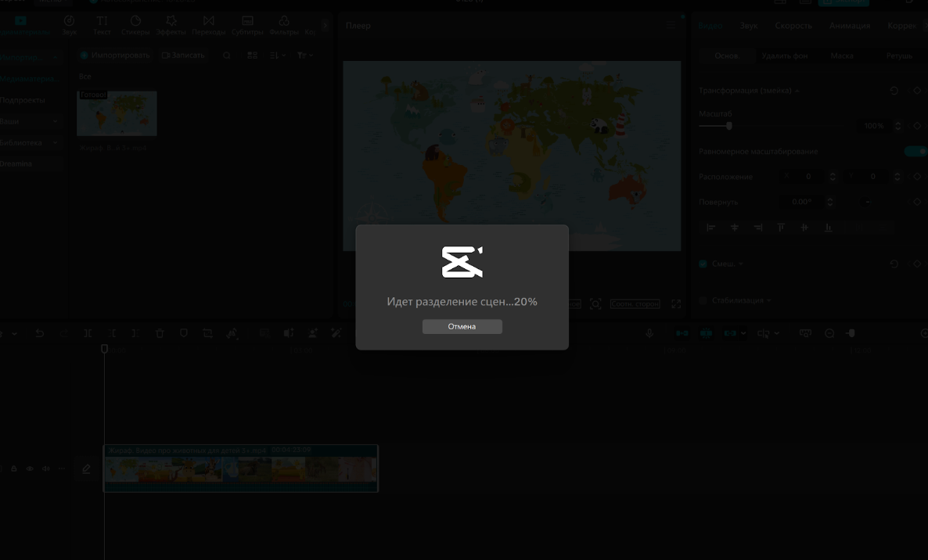
Task: Click the undo icon in timeline toolbar
Action: [40, 332]
